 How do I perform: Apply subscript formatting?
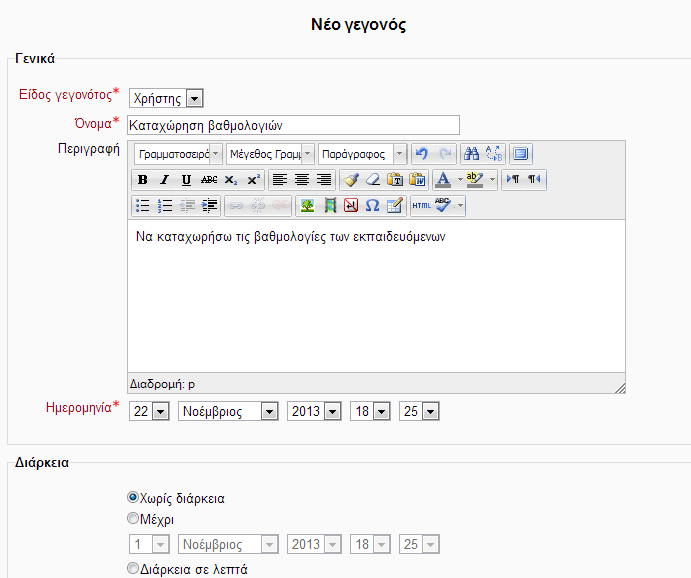pyautogui.click(x=231, y=180)
